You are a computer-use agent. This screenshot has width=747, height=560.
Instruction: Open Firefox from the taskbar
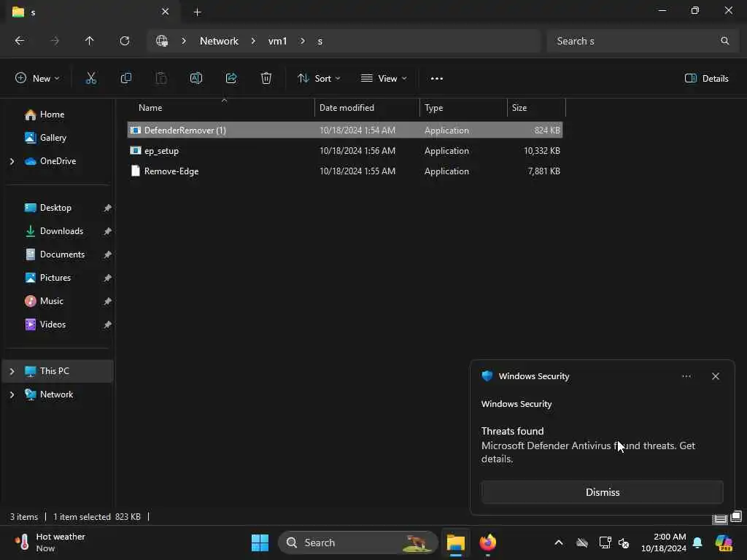[487, 542]
